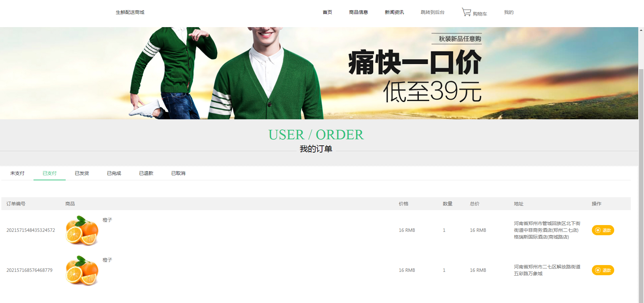Open the 购物车 text link
This screenshot has width=644, height=303.
480,14
